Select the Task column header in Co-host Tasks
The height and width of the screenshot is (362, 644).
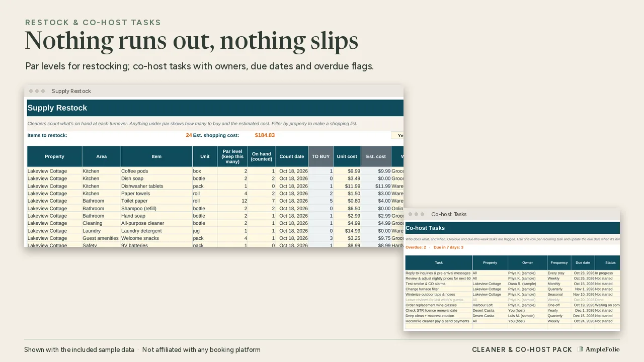click(x=439, y=262)
